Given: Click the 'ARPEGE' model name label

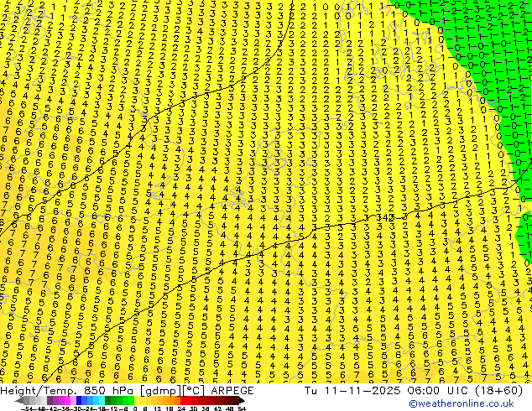Looking at the screenshot, I should click(x=232, y=391).
